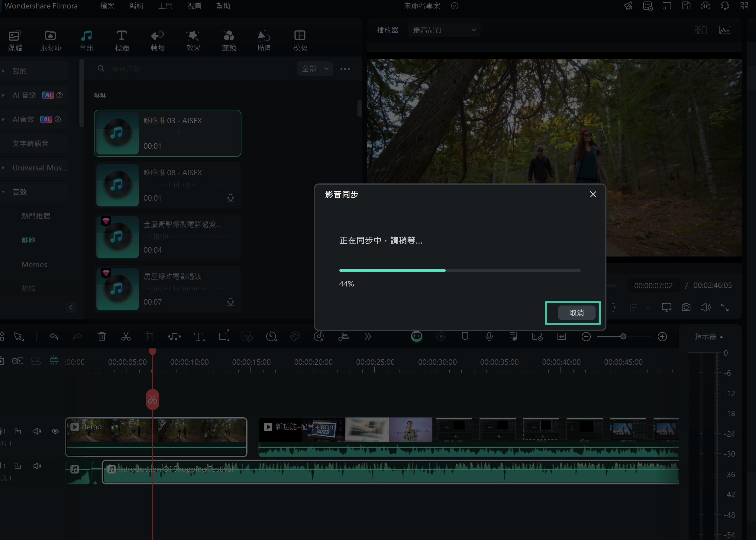This screenshot has width=756, height=540.
Task: Click the sync progress bar
Action: pyautogui.click(x=460, y=271)
